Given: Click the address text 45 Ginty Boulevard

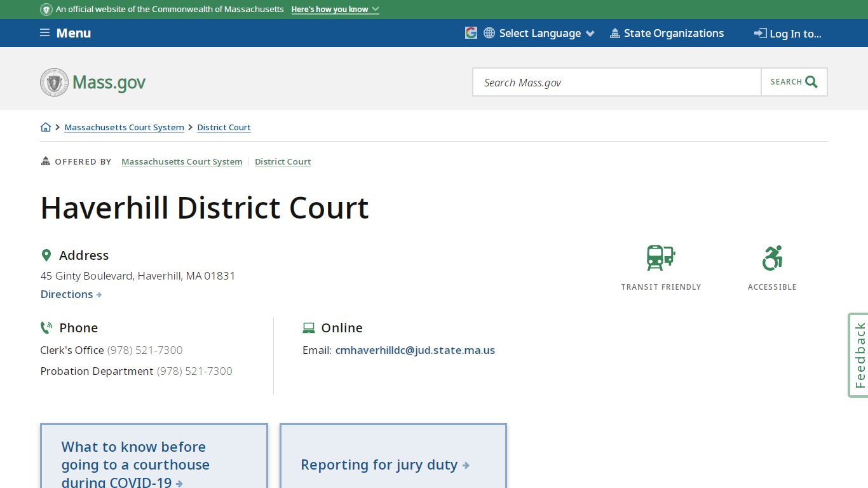Looking at the screenshot, I should tap(138, 276).
